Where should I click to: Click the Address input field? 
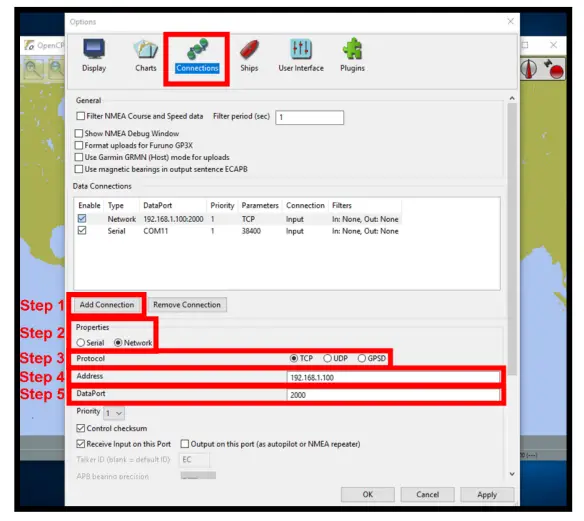393,377
